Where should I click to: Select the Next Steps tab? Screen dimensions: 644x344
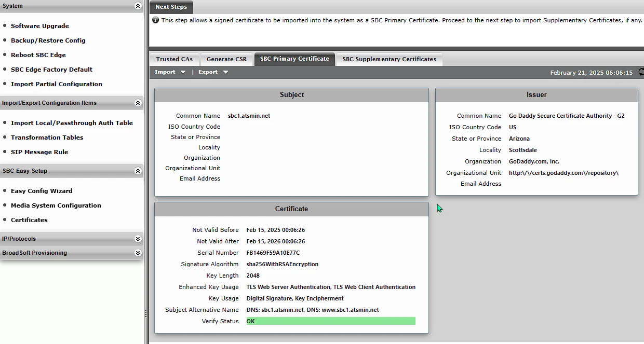coord(171,7)
